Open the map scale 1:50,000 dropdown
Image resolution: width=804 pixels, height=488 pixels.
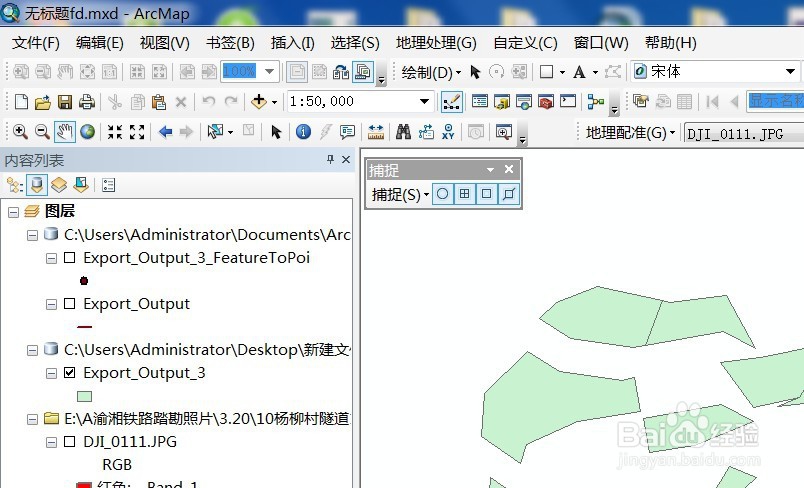424,101
